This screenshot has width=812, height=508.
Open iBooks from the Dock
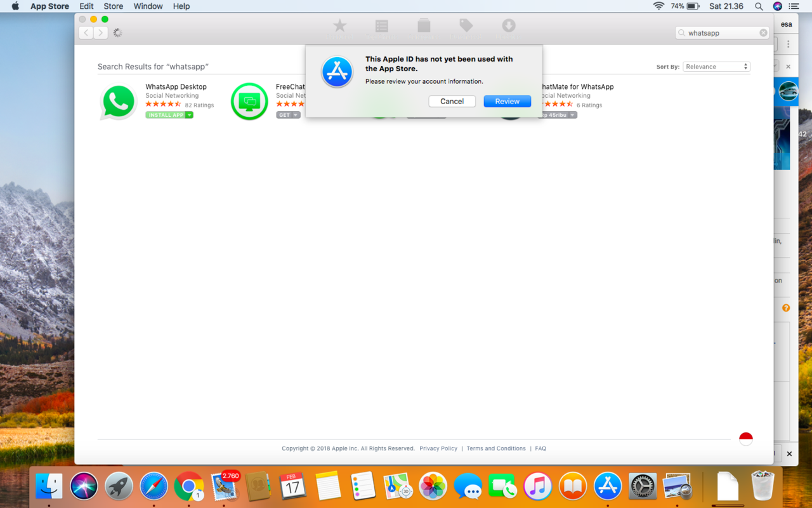(572, 487)
